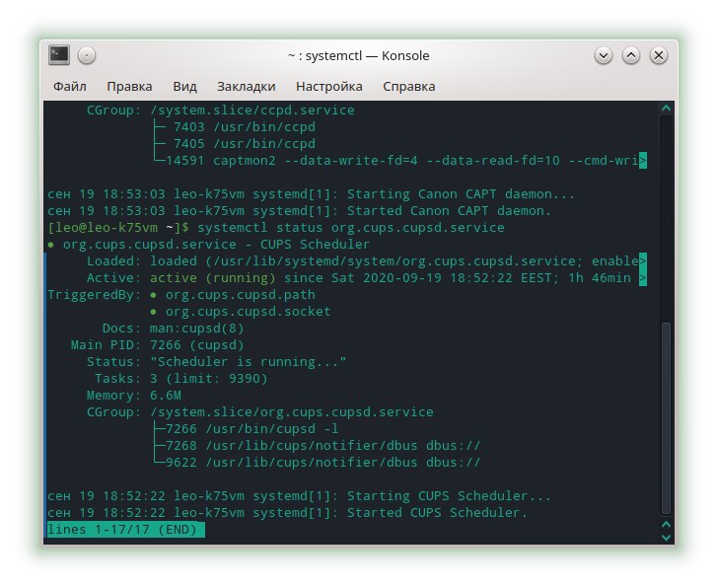Click the 'Memory: 6.6M' line
718x588 pixels.
pyautogui.click(x=134, y=396)
